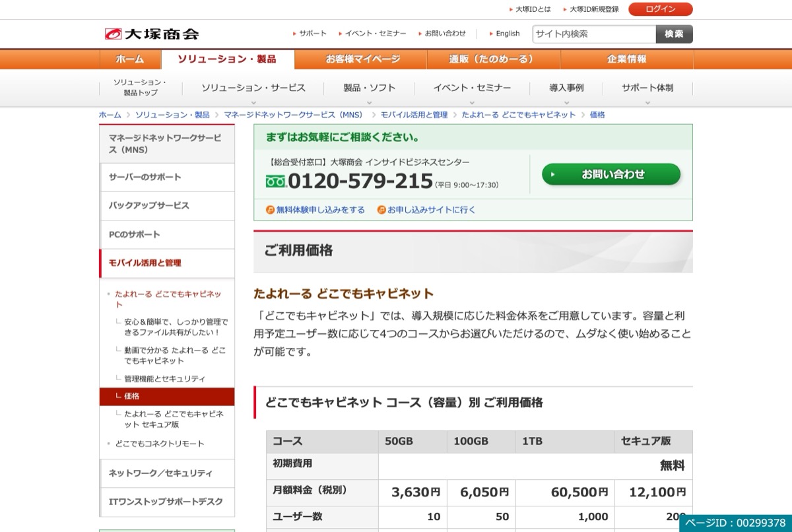
Task: Click the ページID : 00299378 badge
Action: (735, 523)
